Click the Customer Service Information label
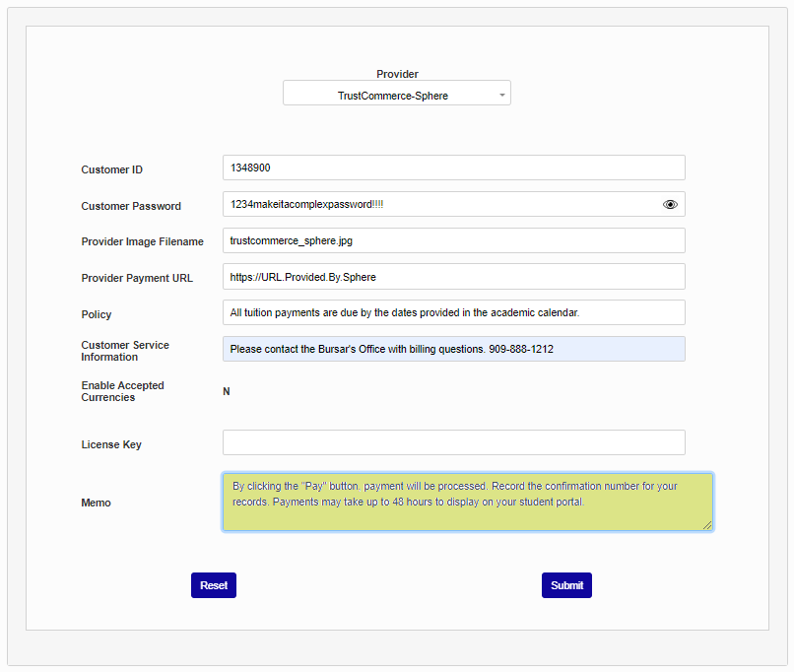 point(124,351)
